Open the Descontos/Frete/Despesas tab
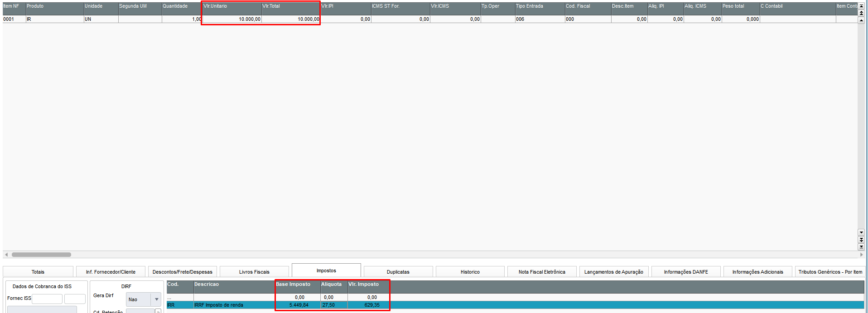The image size is (868, 313). 183,272
